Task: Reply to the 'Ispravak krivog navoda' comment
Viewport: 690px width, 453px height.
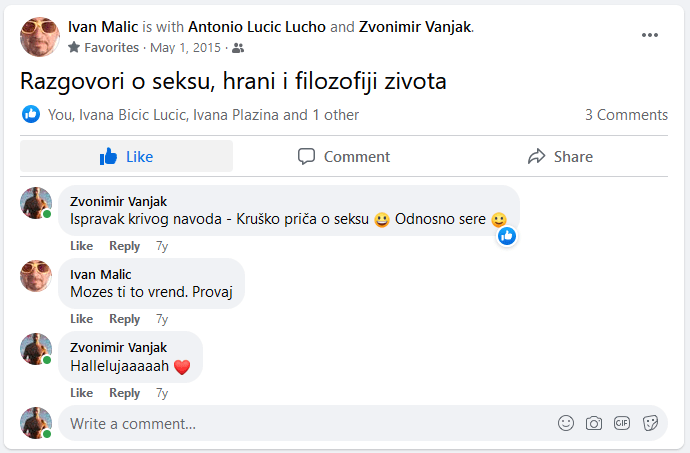Action: (125, 246)
